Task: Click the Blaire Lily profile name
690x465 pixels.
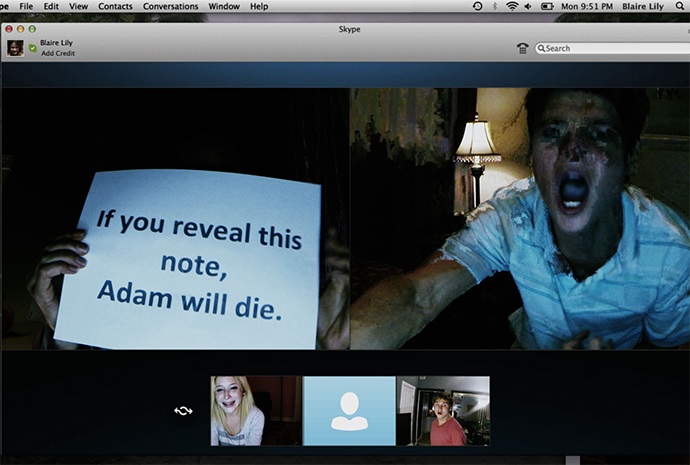Action: click(x=56, y=43)
